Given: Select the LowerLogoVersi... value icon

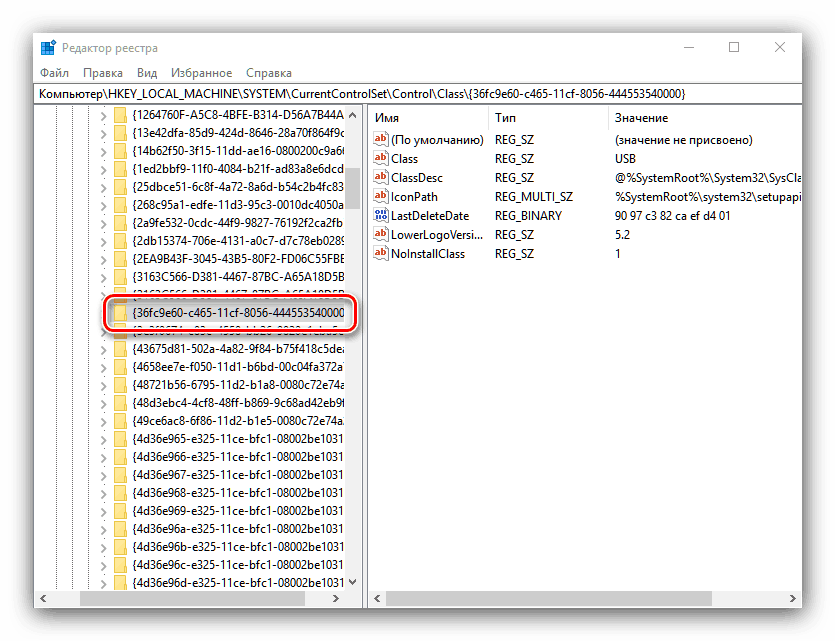Looking at the screenshot, I should (380, 234).
